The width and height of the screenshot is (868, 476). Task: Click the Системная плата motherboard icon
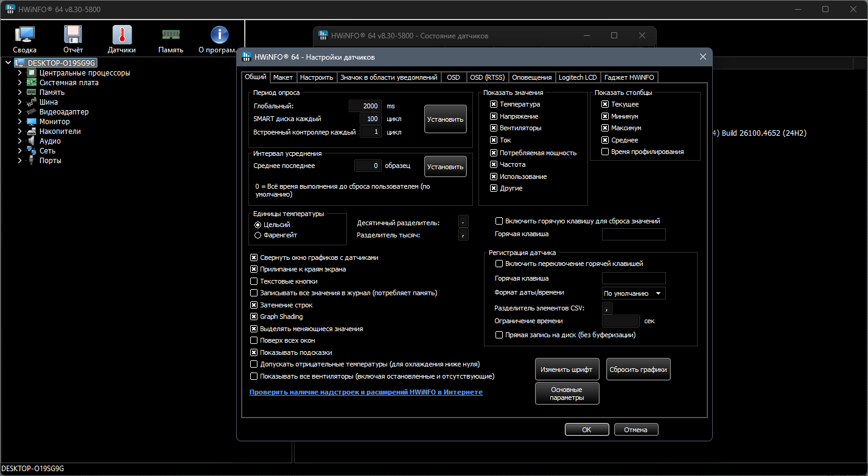click(x=32, y=83)
